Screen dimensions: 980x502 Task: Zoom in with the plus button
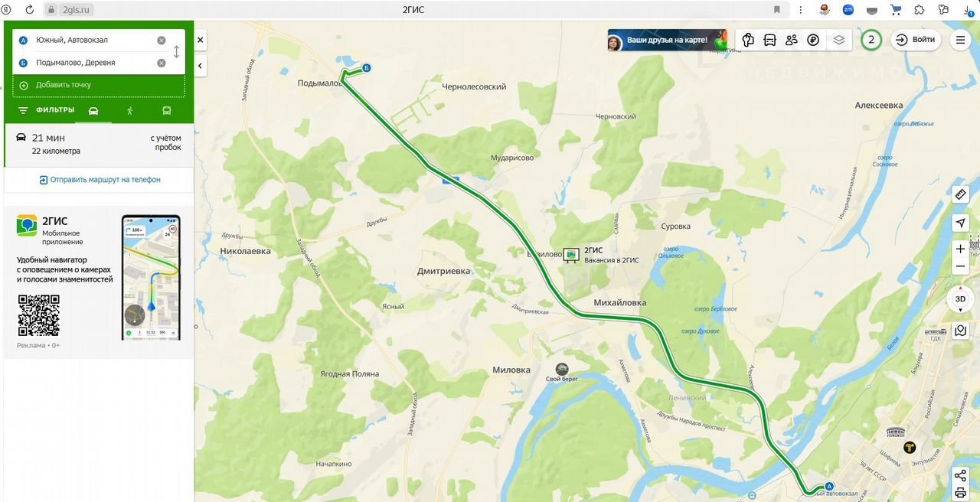[961, 249]
